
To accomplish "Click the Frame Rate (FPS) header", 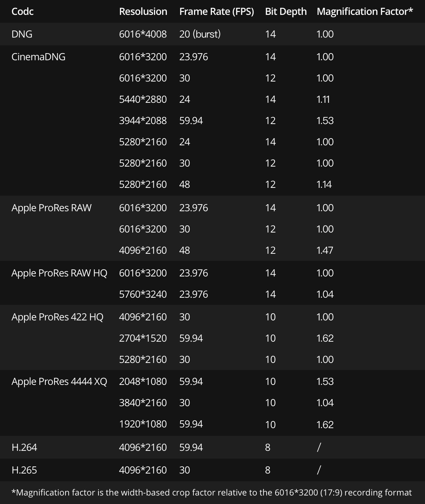I will pos(216,12).
